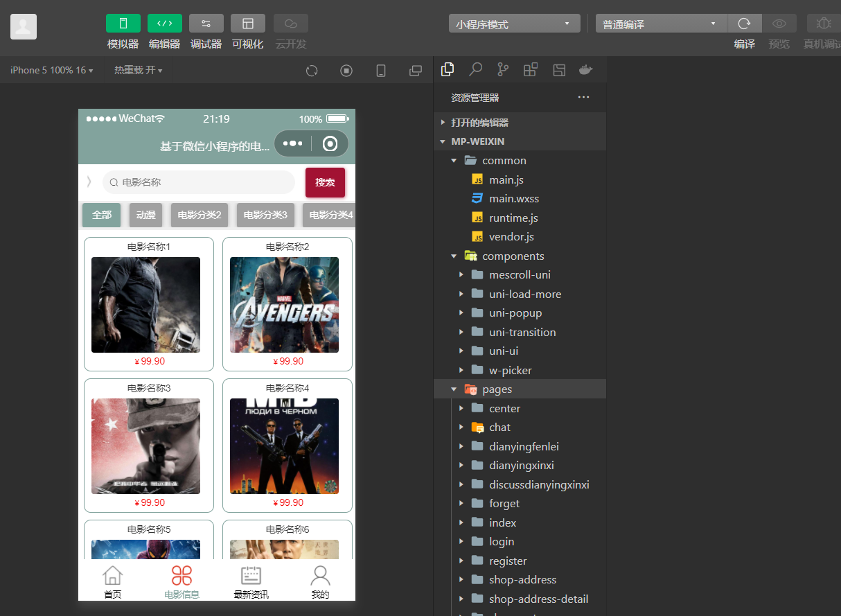Go to the home tab 首页
This screenshot has height=616, width=841.
tap(112, 582)
